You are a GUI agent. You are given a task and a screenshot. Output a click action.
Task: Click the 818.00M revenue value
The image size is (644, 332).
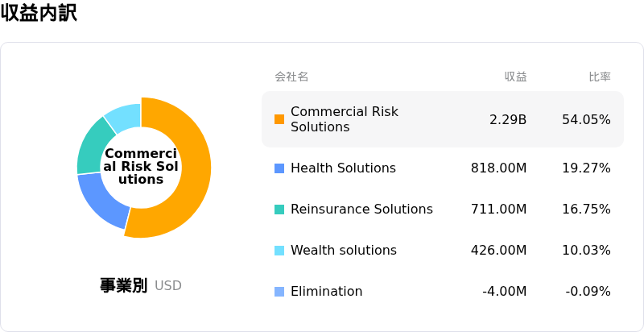pos(498,168)
